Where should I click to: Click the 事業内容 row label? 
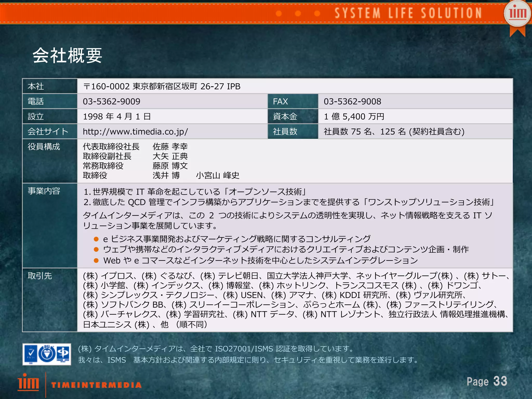click(44, 191)
